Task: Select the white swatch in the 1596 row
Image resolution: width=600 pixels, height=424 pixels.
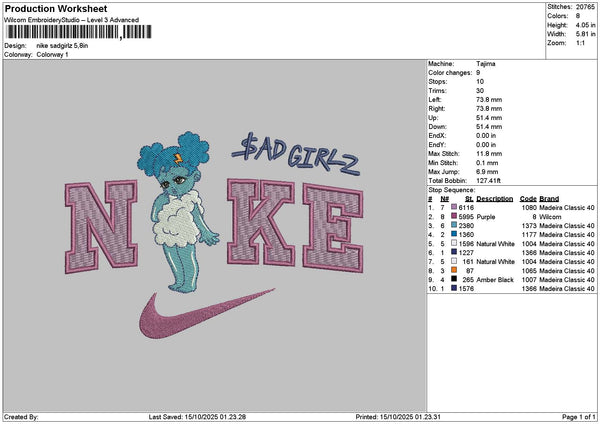Action: [x=454, y=243]
